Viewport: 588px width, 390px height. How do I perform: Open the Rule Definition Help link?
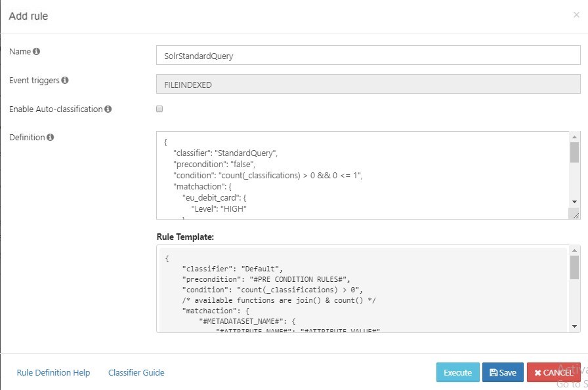pyautogui.click(x=53, y=372)
